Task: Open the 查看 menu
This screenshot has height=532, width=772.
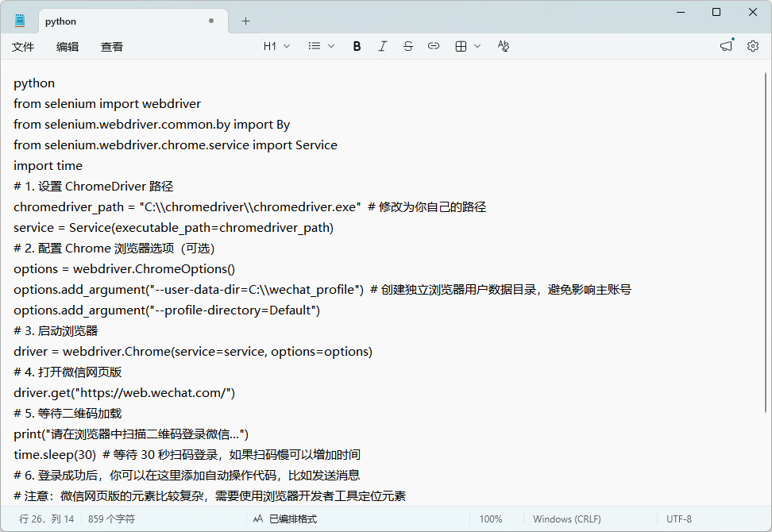Action: tap(112, 46)
